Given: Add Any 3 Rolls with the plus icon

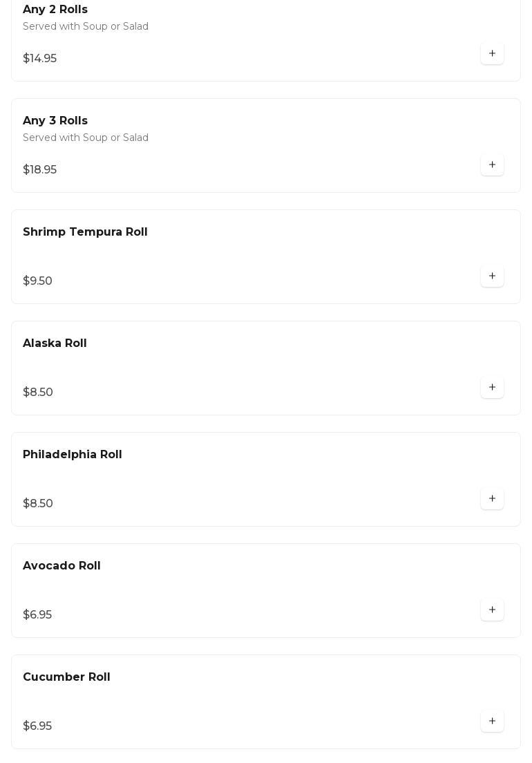Looking at the screenshot, I should [492, 165].
